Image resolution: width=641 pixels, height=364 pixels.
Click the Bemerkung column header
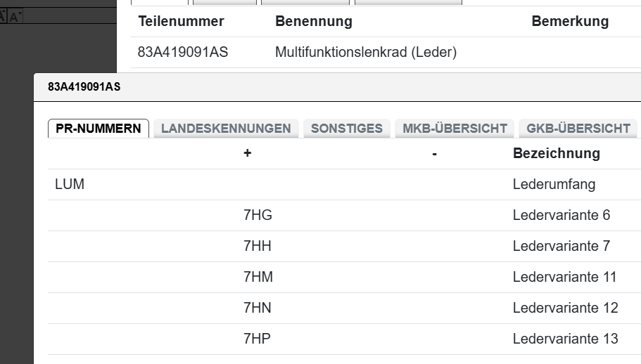point(570,21)
